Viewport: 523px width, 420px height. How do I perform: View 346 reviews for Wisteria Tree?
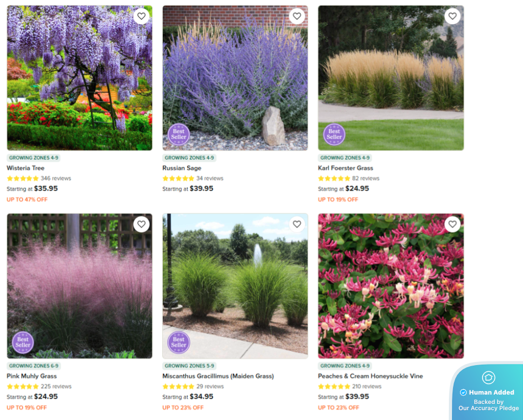[x=55, y=178]
